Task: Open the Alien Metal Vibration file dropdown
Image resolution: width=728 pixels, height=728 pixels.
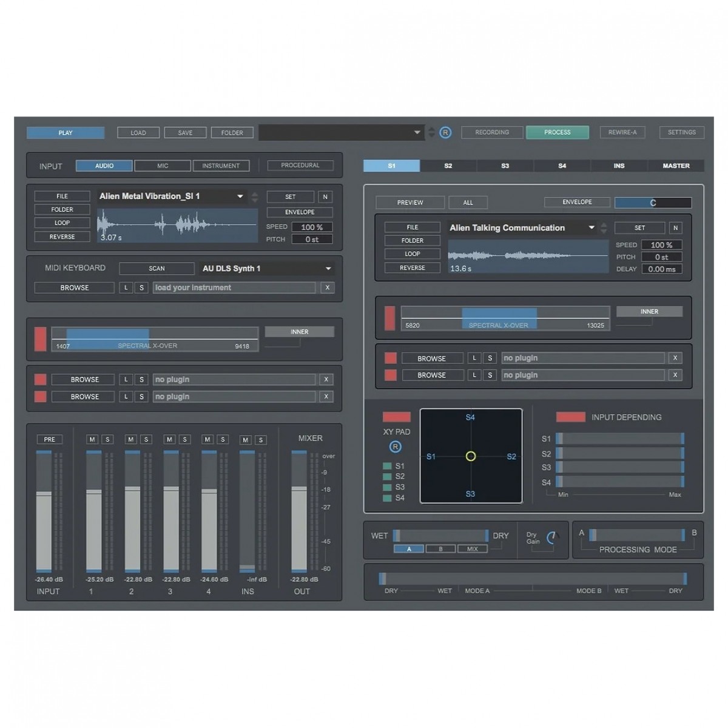Action: pyautogui.click(x=240, y=197)
